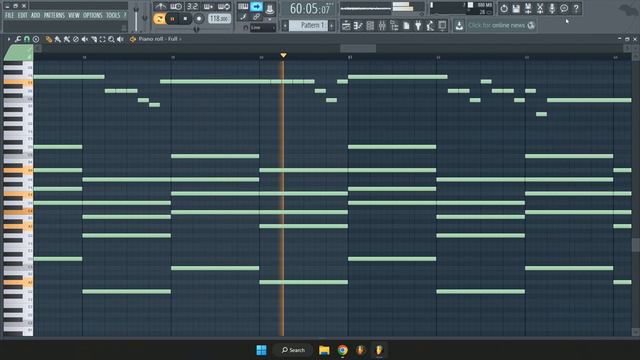Open the VIEW menu

74,16
